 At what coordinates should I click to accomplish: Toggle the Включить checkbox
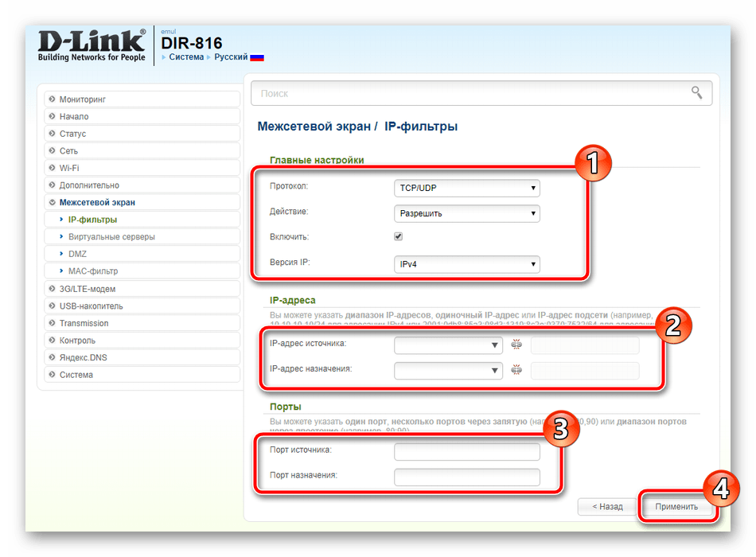click(x=398, y=236)
